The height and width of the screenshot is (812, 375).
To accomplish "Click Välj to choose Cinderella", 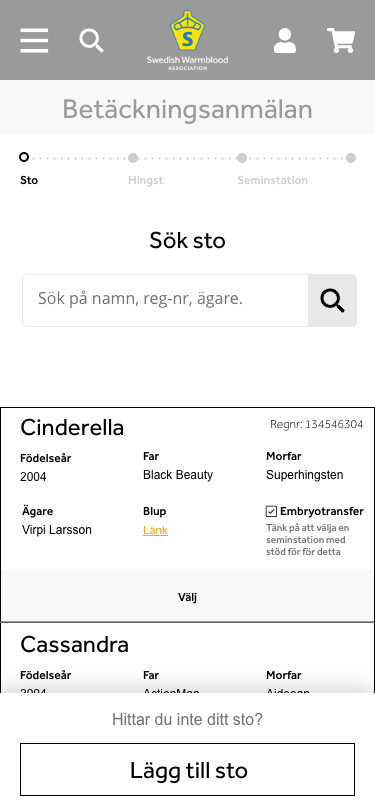I will pyautogui.click(x=188, y=597).
